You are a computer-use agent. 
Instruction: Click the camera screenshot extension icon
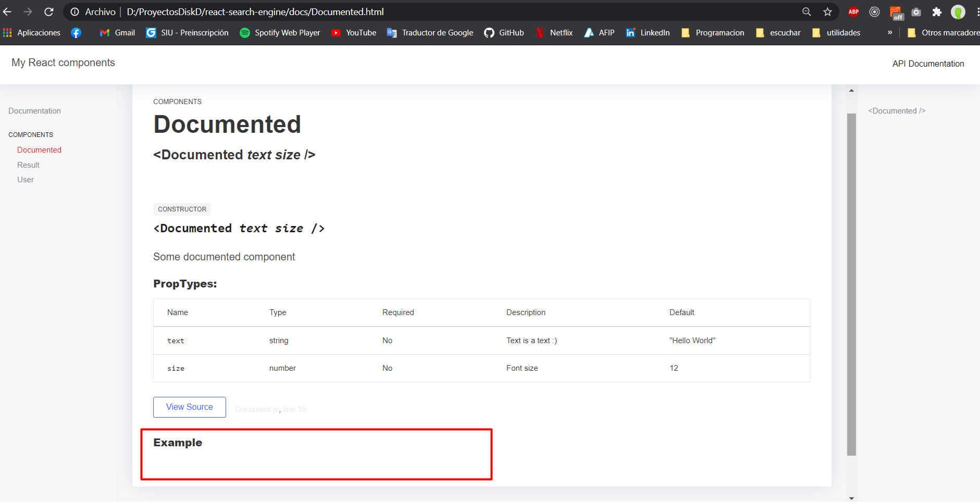pos(916,11)
